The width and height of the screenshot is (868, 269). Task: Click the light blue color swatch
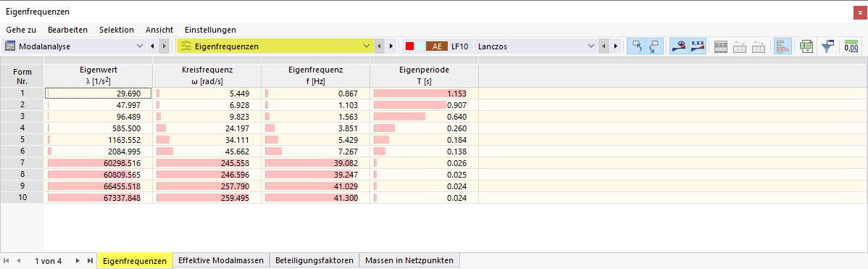[x=420, y=46]
